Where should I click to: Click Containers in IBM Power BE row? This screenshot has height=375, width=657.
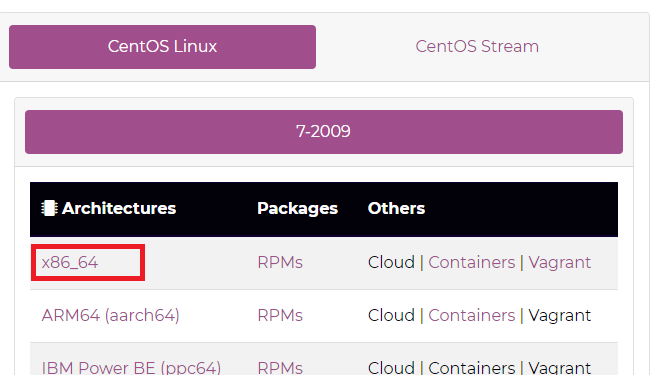471,368
